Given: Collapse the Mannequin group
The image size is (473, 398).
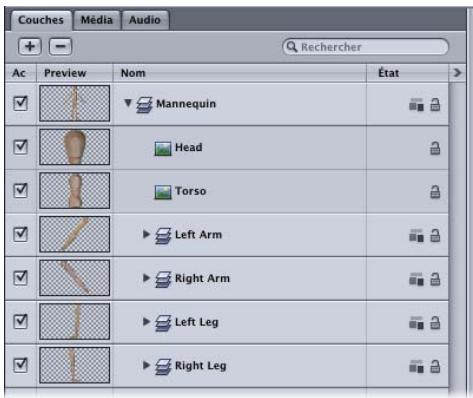Looking at the screenshot, I should point(128,103).
